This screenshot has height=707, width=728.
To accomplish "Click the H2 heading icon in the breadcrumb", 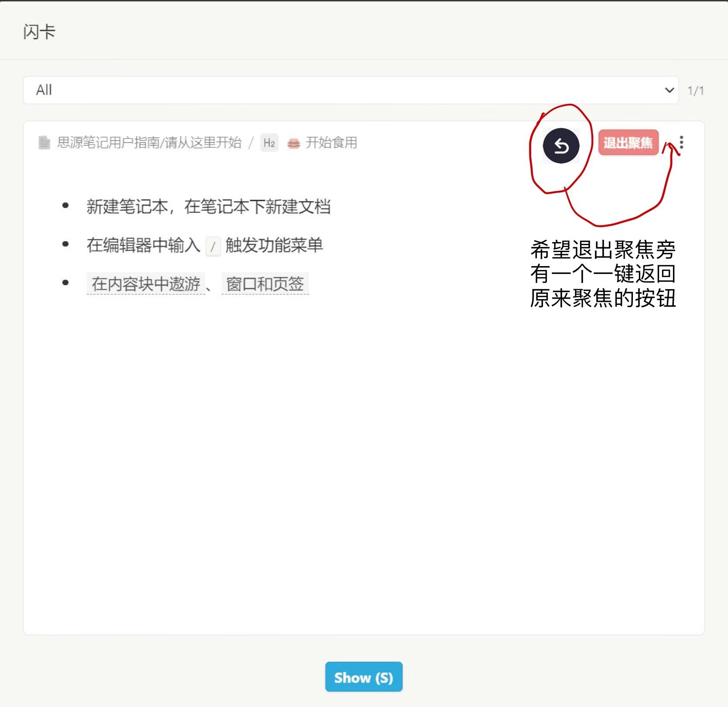I will pos(269,143).
